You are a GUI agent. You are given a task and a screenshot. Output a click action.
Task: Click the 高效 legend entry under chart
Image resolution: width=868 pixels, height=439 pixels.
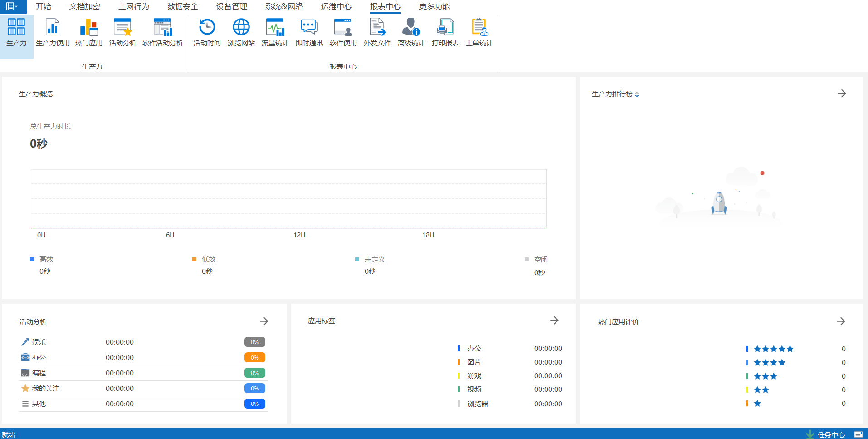click(46, 260)
